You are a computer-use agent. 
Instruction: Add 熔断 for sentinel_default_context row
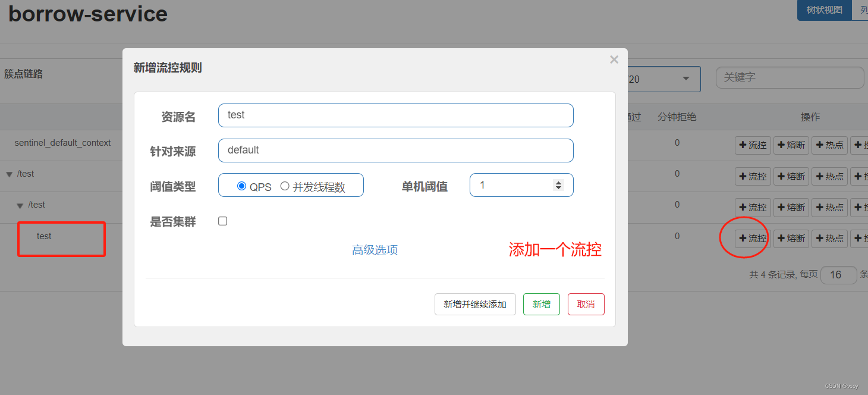click(791, 145)
